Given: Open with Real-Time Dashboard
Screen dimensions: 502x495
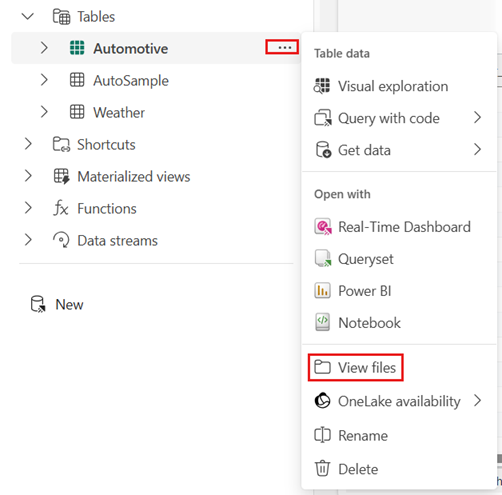Looking at the screenshot, I should [399, 227].
